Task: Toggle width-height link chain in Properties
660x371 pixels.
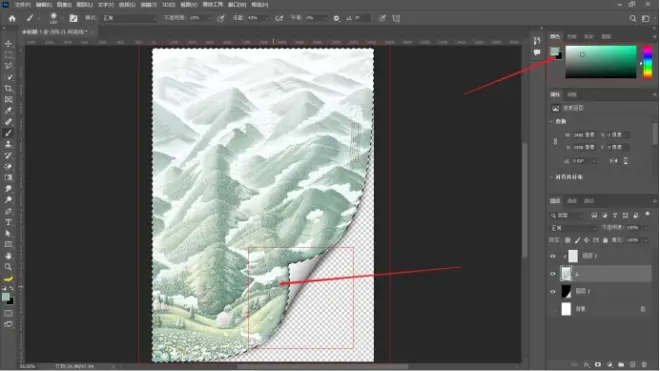Action: click(x=555, y=141)
